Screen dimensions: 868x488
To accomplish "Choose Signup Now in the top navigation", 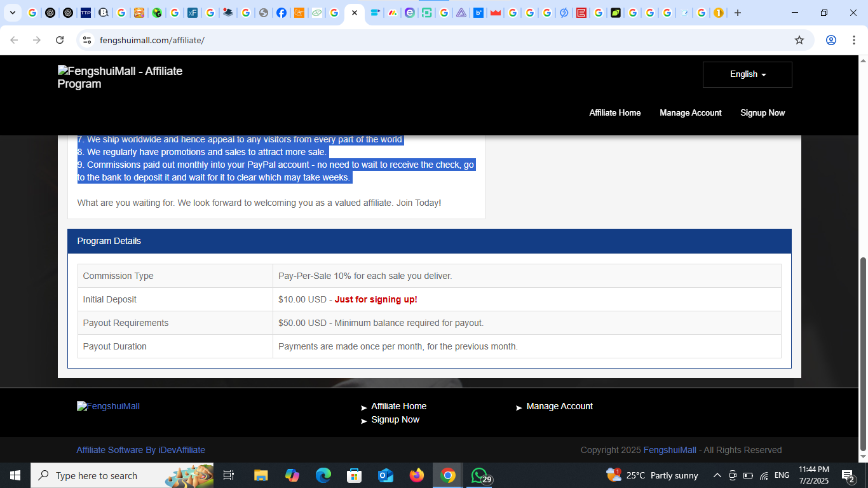I will tap(763, 112).
